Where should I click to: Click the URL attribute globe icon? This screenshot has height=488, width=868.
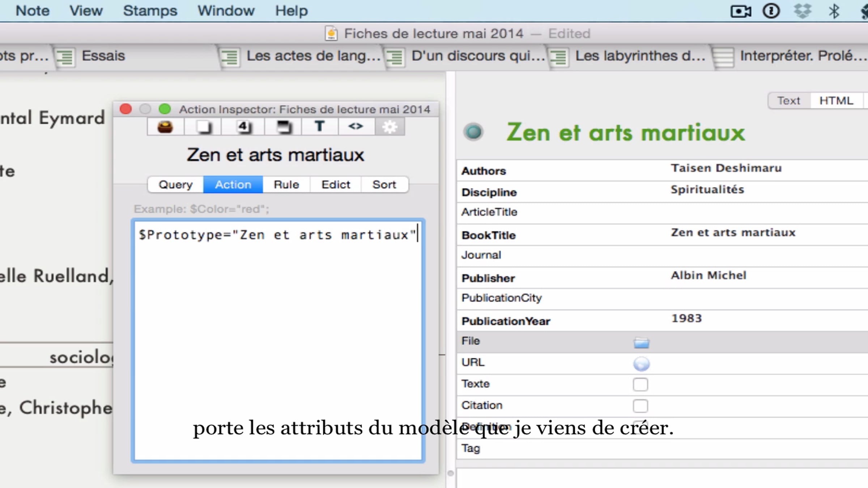(641, 364)
